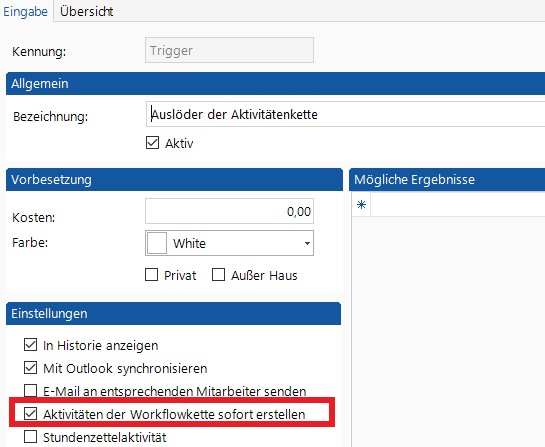Uncheck the Aktiv checkbox
Viewport: 545px width, 447px height.
pos(152,143)
